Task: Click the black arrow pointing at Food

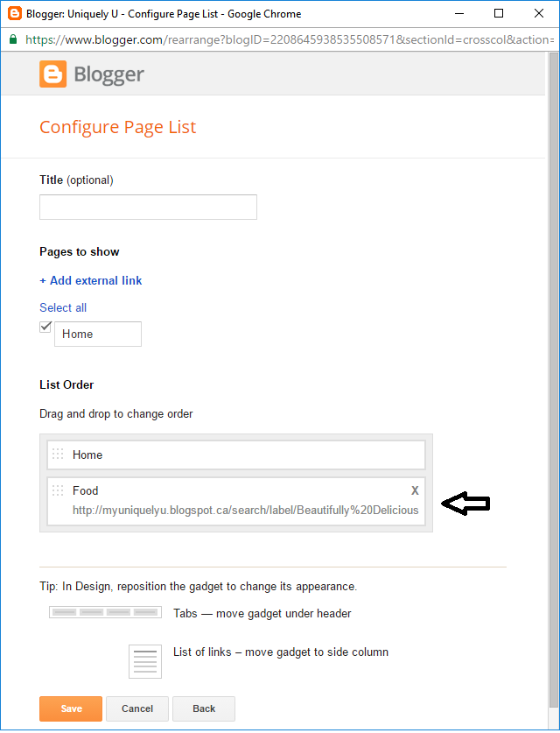Action: [x=465, y=503]
